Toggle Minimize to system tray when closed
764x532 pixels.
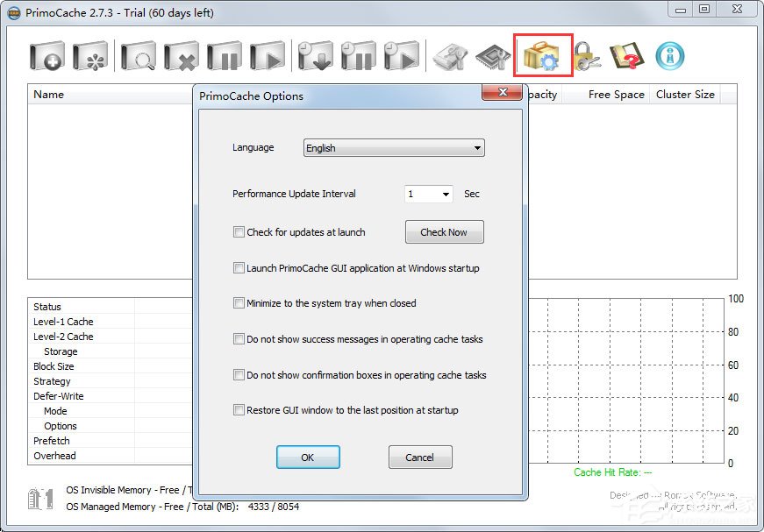point(239,303)
